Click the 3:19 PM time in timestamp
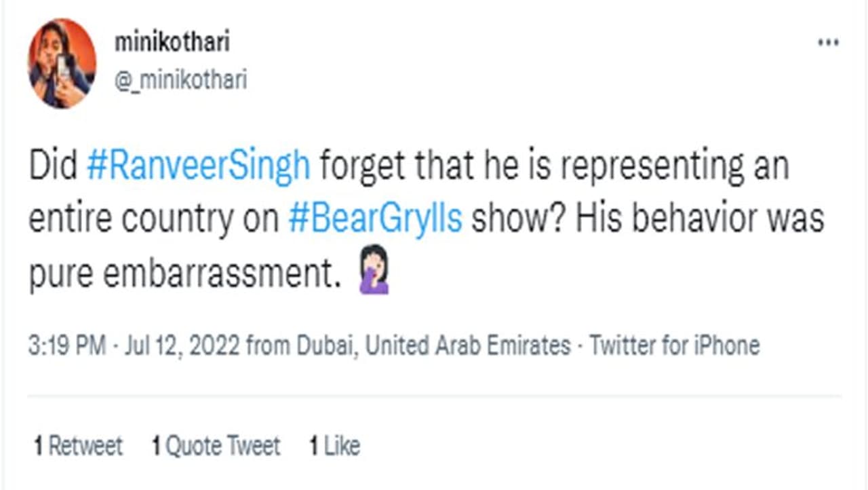This screenshot has height=490, width=868. click(66, 346)
